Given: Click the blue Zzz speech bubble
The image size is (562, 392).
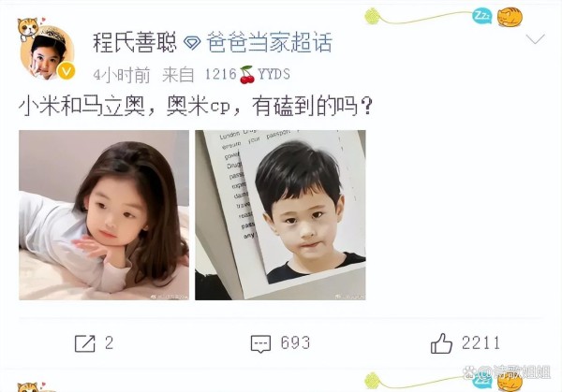Looking at the screenshot, I should (x=482, y=16).
